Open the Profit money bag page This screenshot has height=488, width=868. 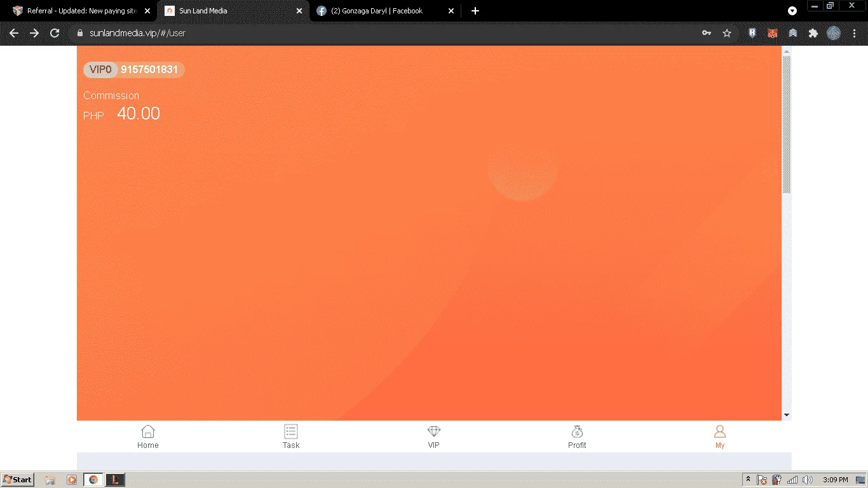[577, 437]
